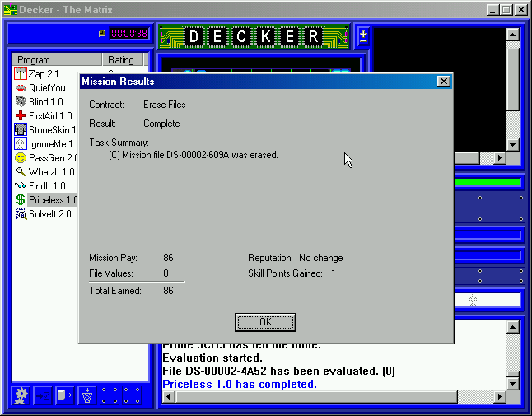
Task: Click the active IgnoreMe figure status indicator
Action: [x=473, y=300]
